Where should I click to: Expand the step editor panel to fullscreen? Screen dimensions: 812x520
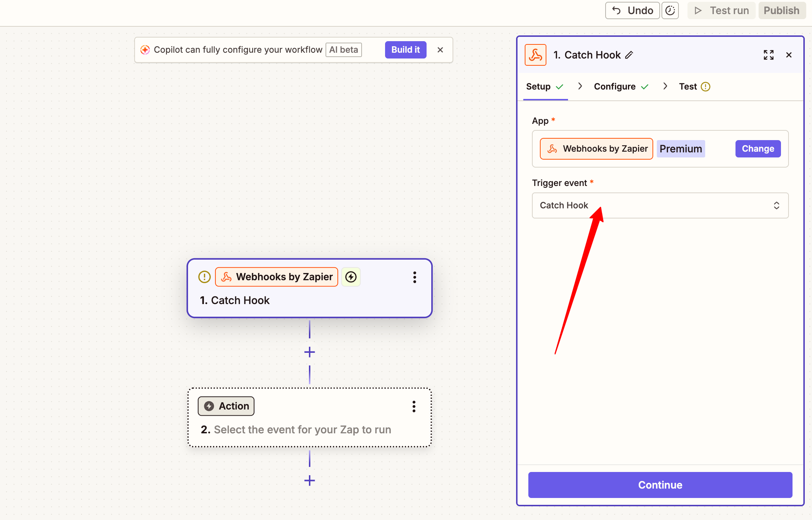pos(768,55)
